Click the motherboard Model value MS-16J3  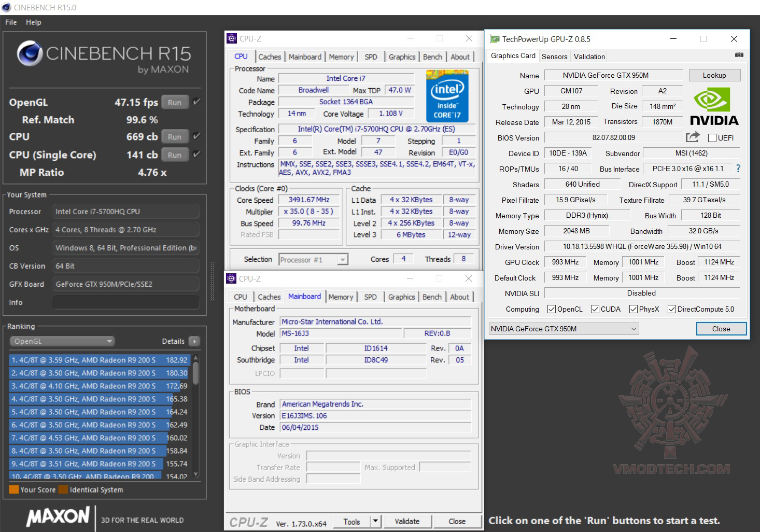[341, 333]
